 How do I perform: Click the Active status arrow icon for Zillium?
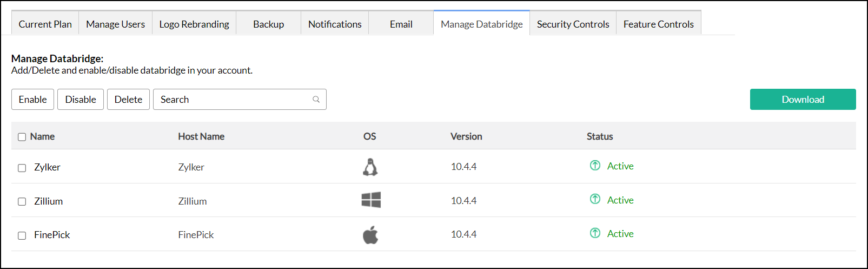595,199
